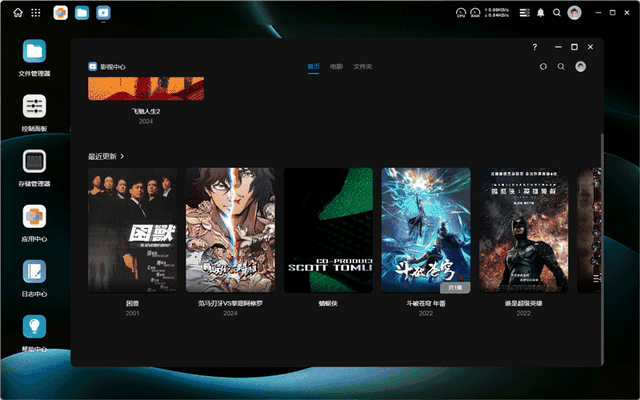Screen dimensions: 640x400
Task: Open the notifications bell
Action: pos(540,13)
